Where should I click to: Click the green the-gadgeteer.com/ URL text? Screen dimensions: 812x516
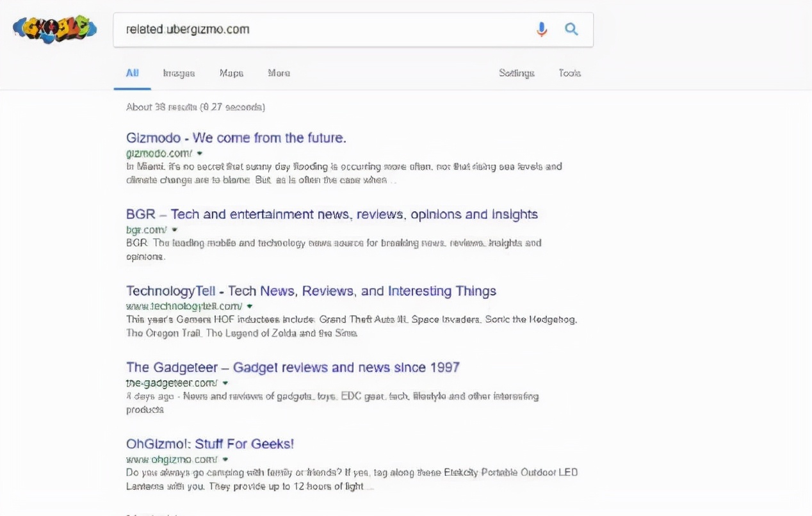point(172,383)
